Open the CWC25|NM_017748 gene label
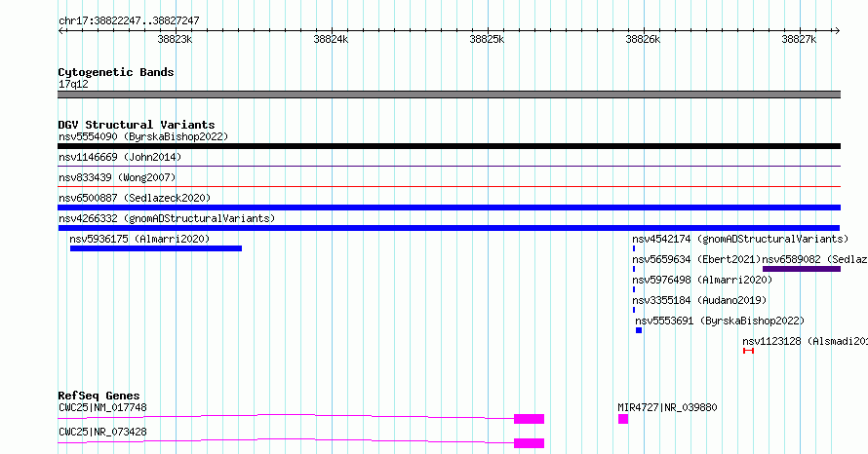This screenshot has height=454, width=868. pyautogui.click(x=102, y=407)
